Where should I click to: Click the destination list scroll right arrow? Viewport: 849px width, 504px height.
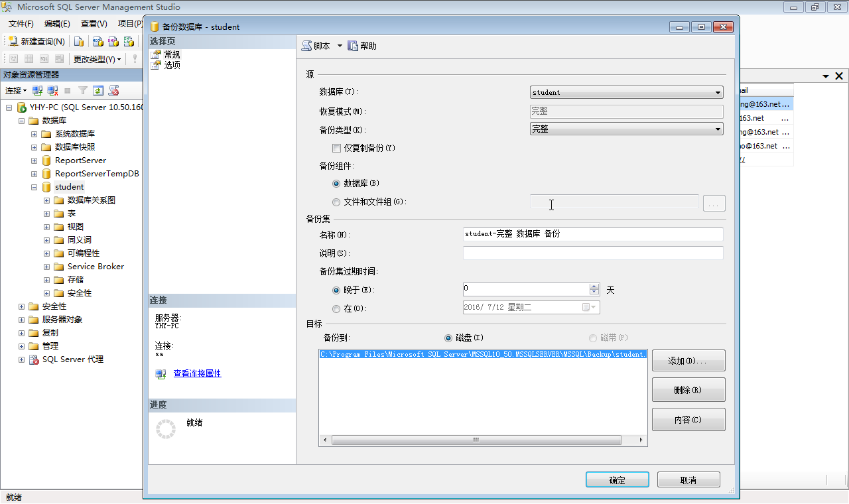click(x=641, y=440)
